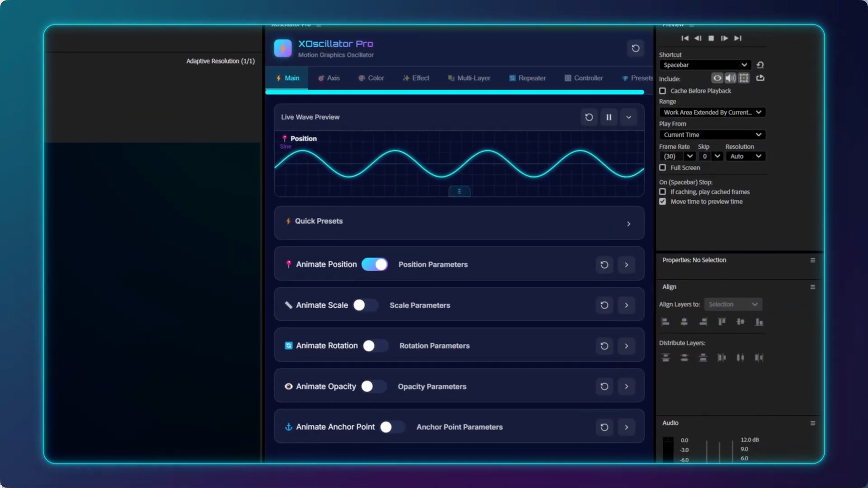Click the wave preview drag handle
The width and height of the screenshot is (868, 488).
459,192
